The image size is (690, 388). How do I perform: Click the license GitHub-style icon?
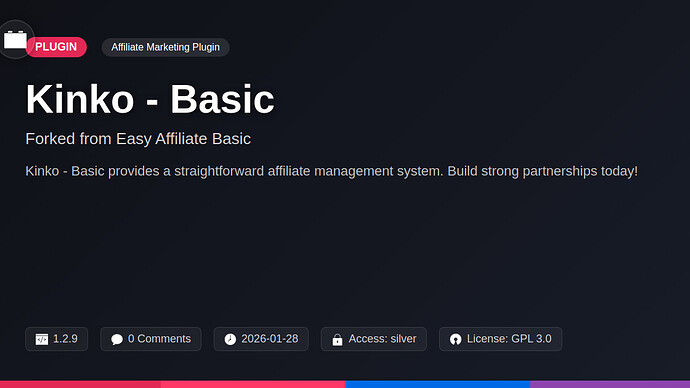455,339
